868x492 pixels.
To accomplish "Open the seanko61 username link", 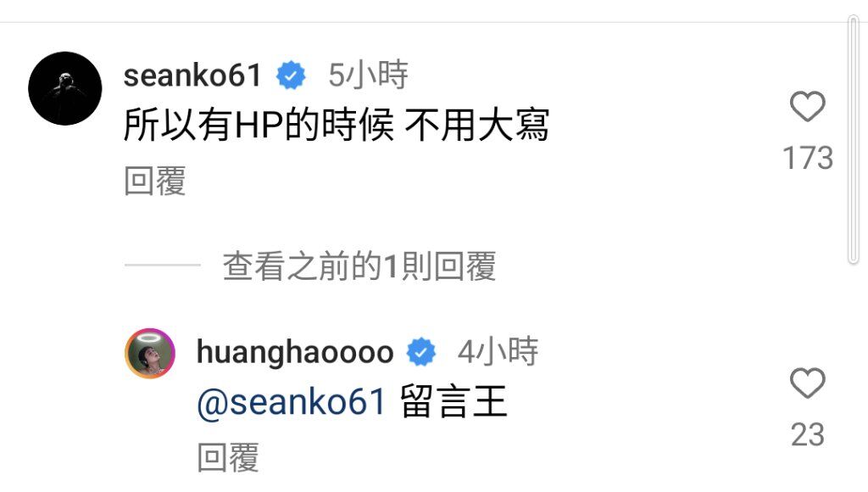I will coord(192,75).
